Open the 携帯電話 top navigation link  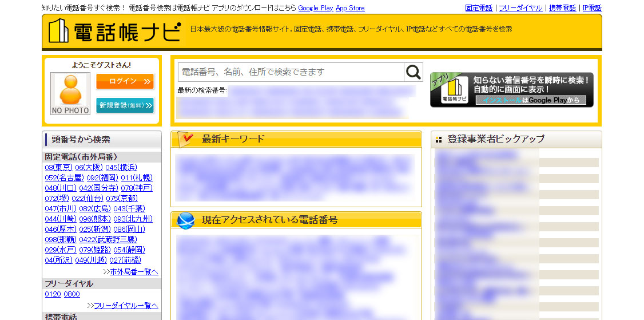click(563, 8)
